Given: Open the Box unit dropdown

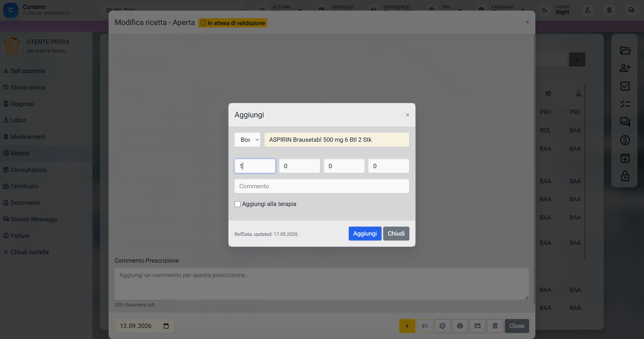Looking at the screenshot, I should (247, 140).
